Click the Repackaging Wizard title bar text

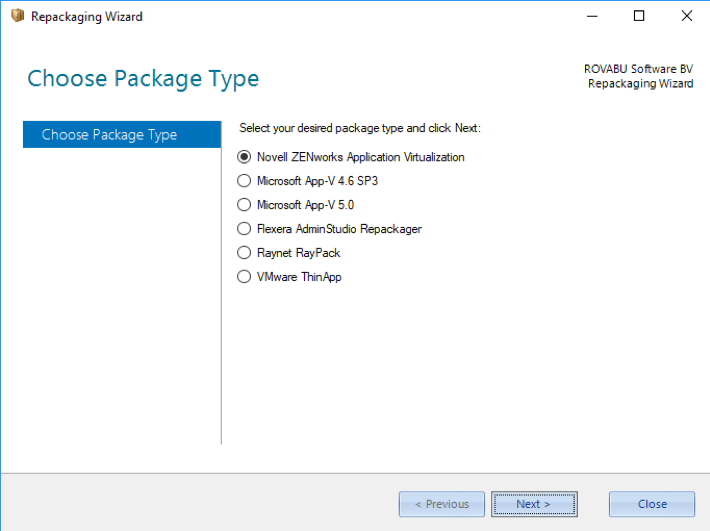86,17
